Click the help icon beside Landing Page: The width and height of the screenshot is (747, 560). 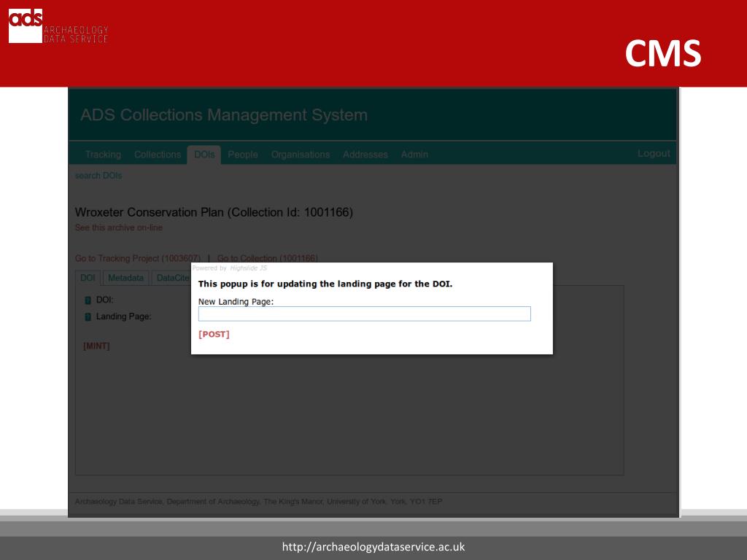coord(88,317)
